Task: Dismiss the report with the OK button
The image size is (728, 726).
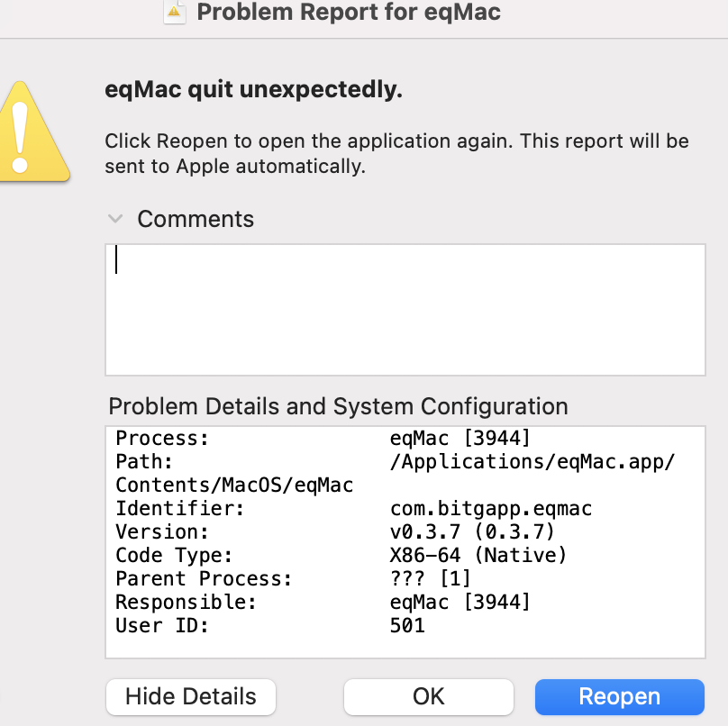Action: [429, 697]
